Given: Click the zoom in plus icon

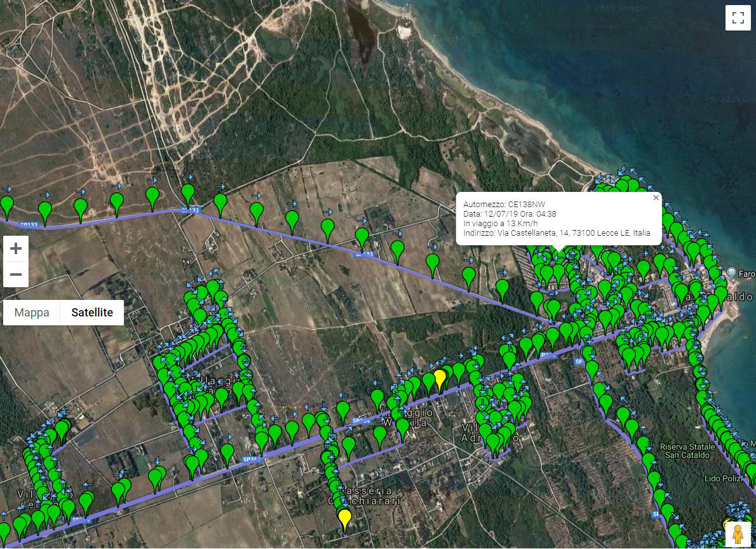Looking at the screenshot, I should (15, 248).
